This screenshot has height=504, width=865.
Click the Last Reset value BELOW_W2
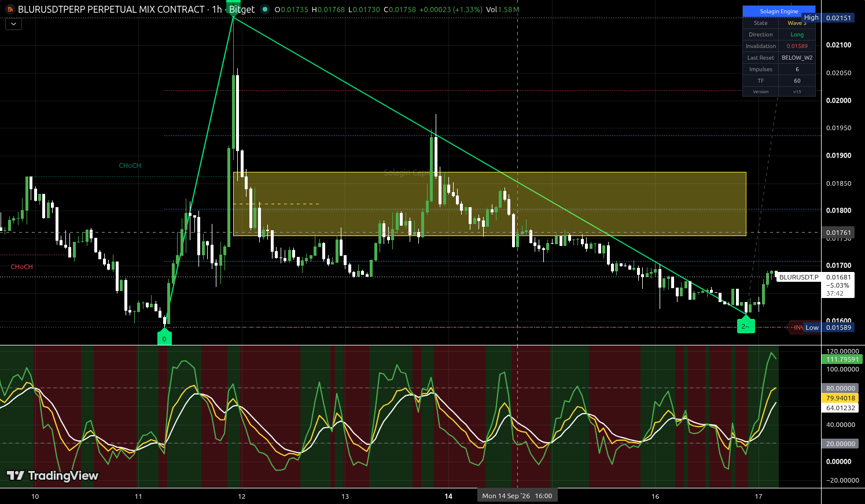(797, 58)
